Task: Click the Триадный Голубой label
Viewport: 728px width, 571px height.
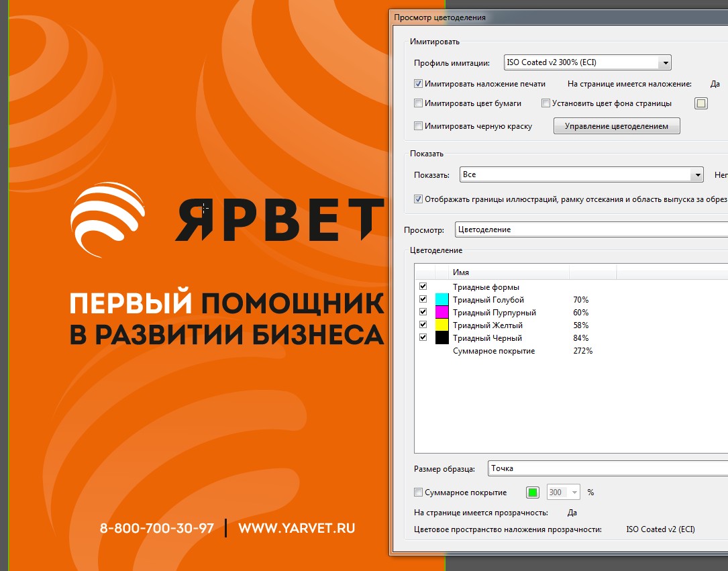Action: coord(488,300)
